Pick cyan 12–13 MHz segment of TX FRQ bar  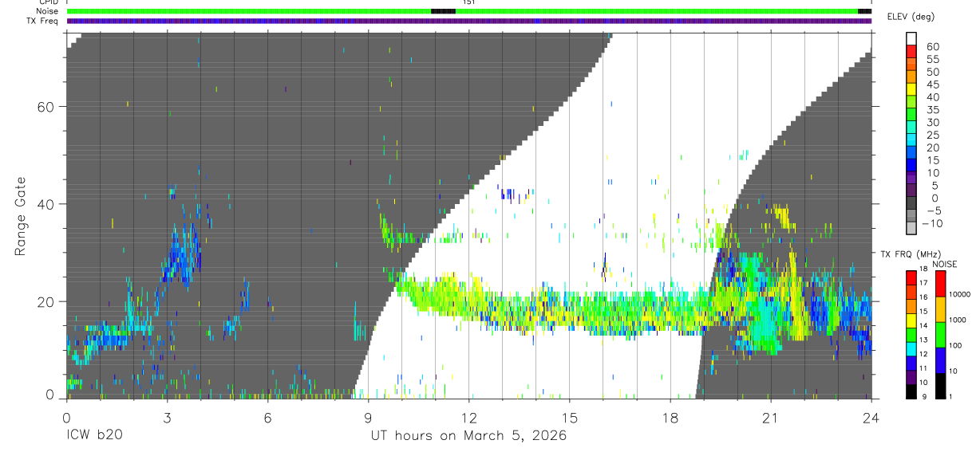pyautogui.click(x=911, y=348)
